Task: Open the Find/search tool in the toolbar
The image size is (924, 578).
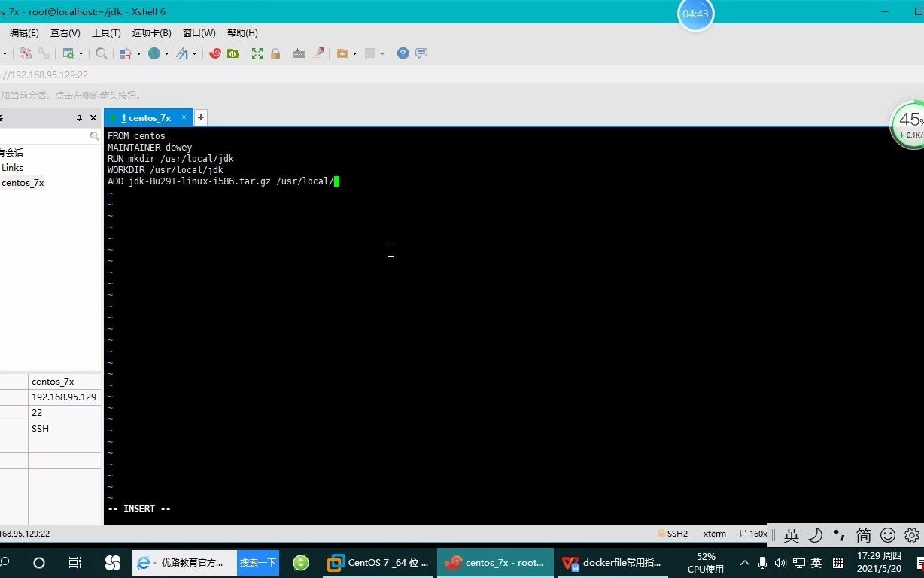Action: (101, 53)
